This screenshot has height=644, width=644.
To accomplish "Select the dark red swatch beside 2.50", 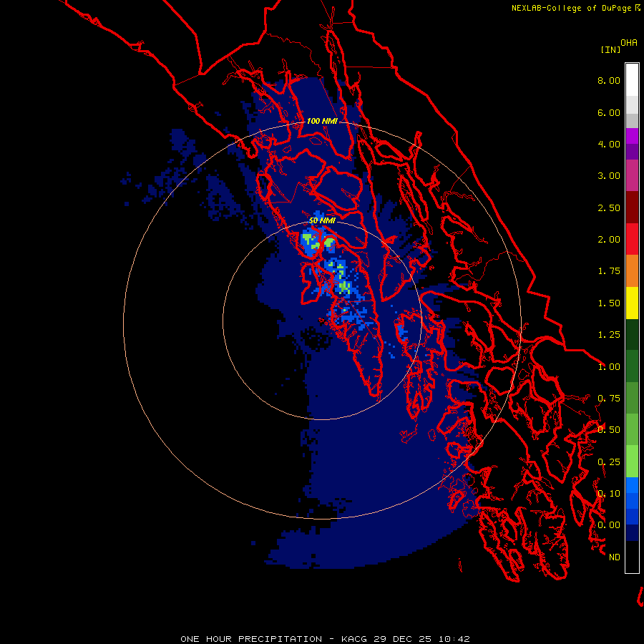I will click(x=632, y=208).
